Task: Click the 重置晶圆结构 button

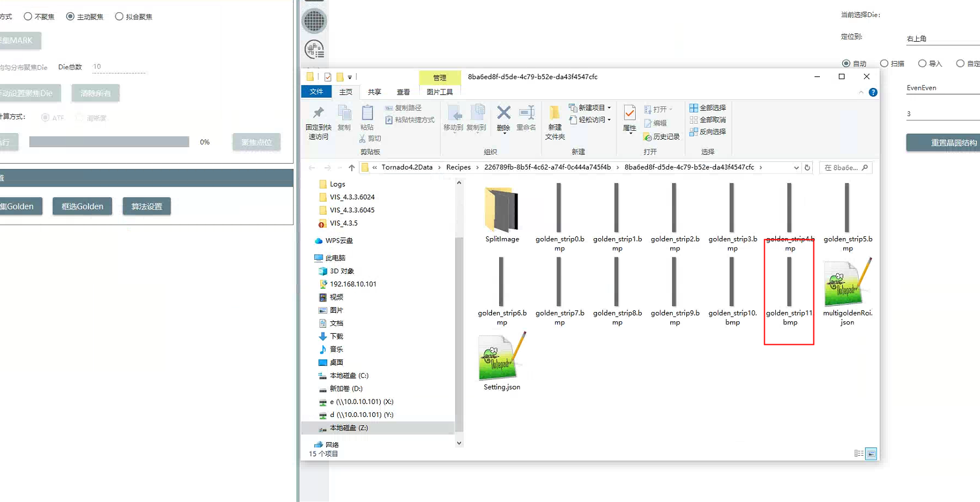Action: 943,143
